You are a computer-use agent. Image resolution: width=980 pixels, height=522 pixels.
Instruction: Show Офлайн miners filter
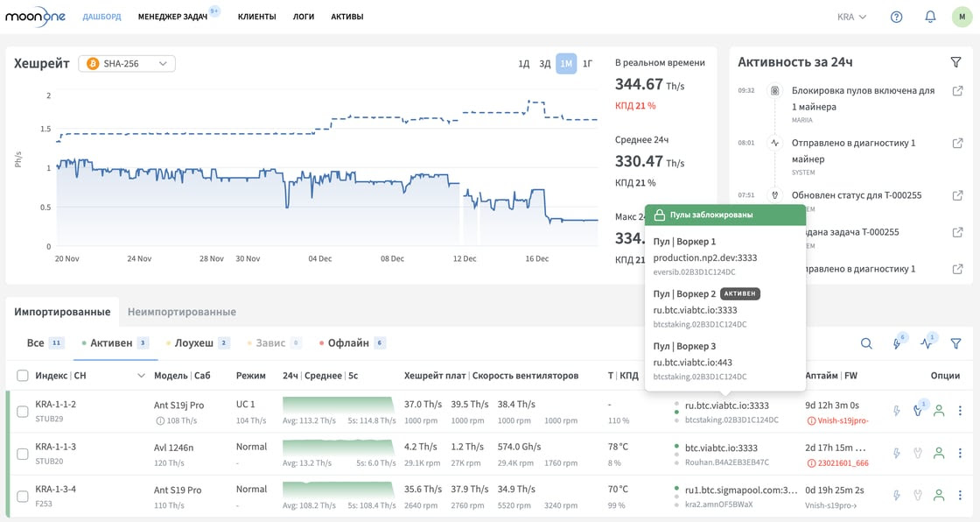353,343
